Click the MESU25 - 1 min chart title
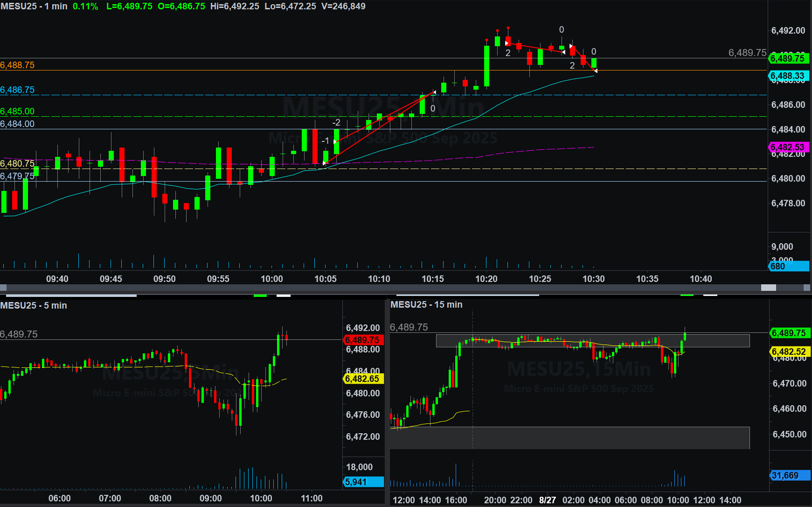The image size is (812, 507). 34,6
